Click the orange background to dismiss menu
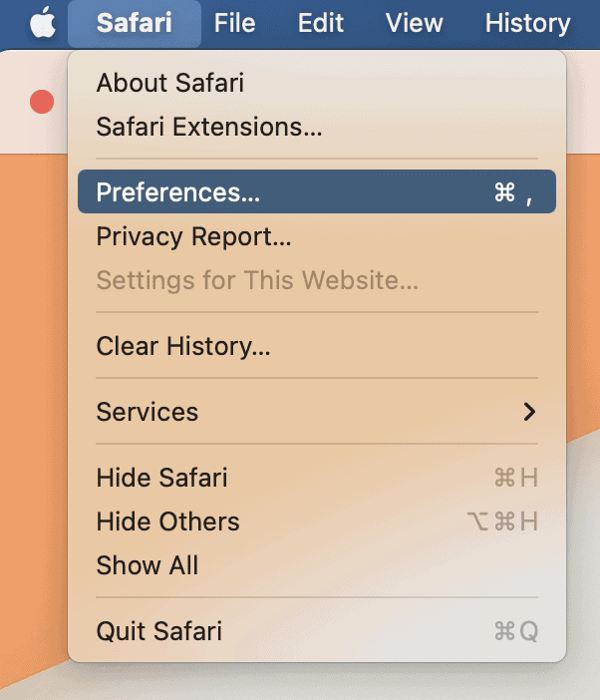 30,399
